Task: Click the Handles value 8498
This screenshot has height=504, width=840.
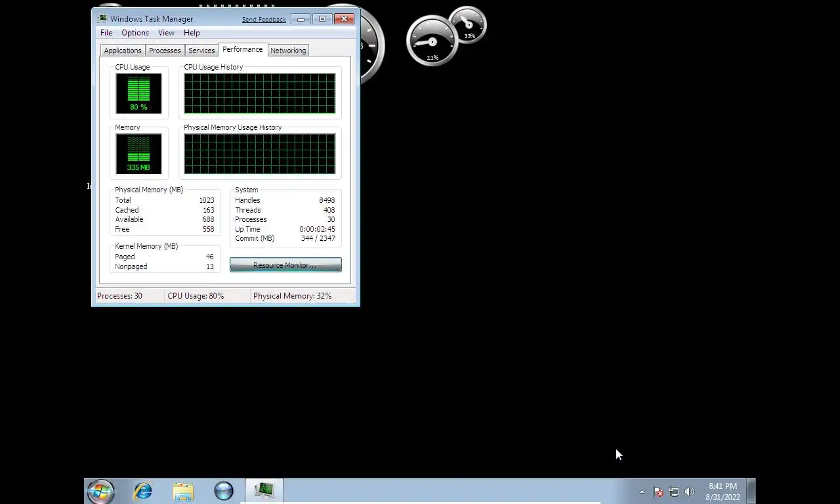Action: click(x=327, y=200)
